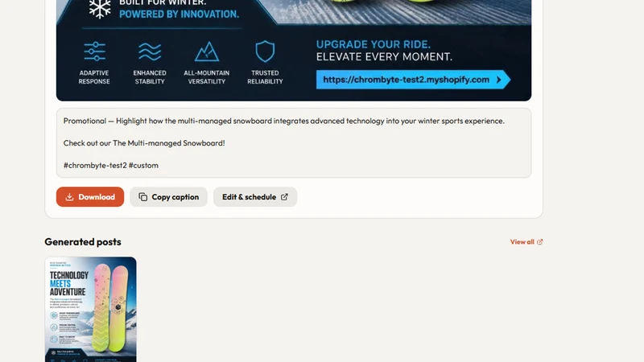The image size is (644, 362).
Task: Open the Technology Meets Adventure post thumbnail
Action: [x=91, y=310]
